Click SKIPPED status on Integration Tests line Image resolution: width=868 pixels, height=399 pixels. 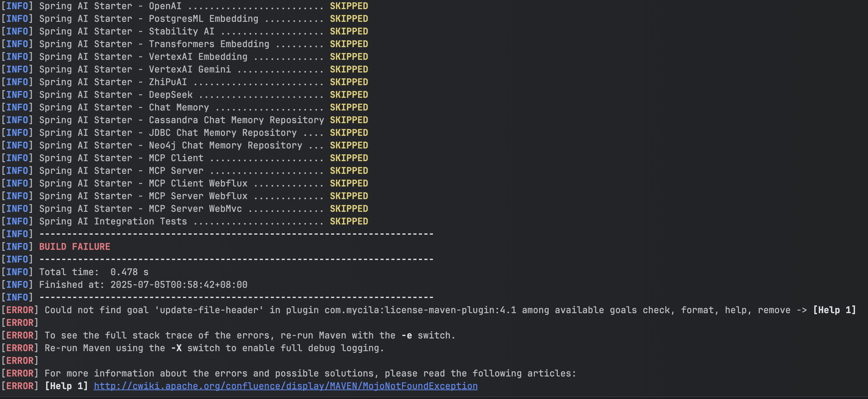pyautogui.click(x=349, y=221)
